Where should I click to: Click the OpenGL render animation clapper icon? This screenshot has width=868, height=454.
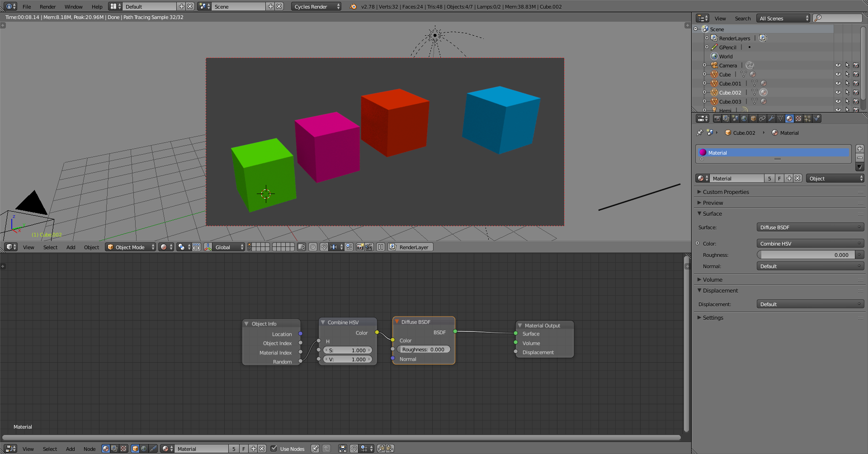369,247
